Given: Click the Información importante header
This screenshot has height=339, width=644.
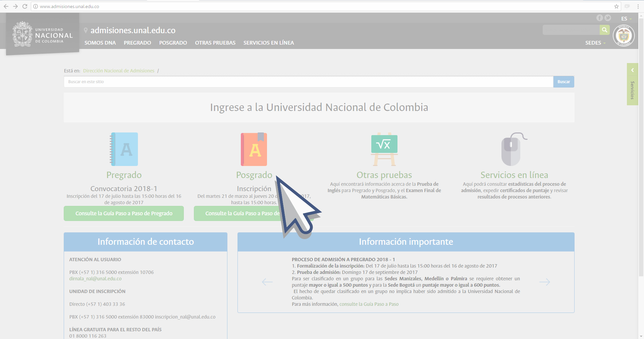Looking at the screenshot, I should 406,242.
